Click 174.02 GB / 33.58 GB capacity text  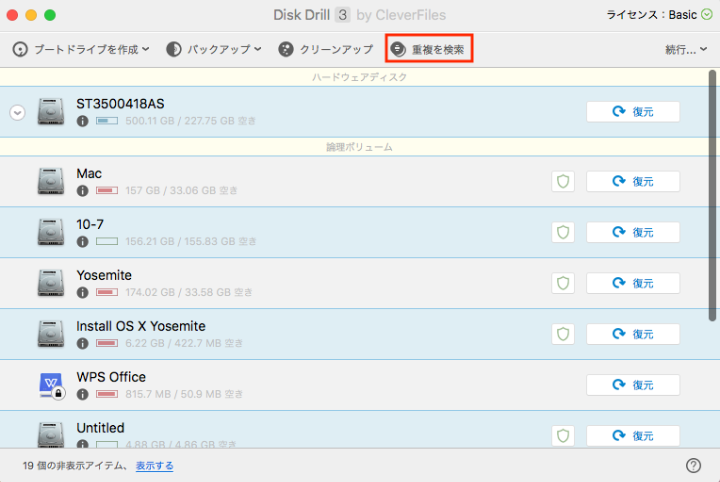(x=189, y=292)
